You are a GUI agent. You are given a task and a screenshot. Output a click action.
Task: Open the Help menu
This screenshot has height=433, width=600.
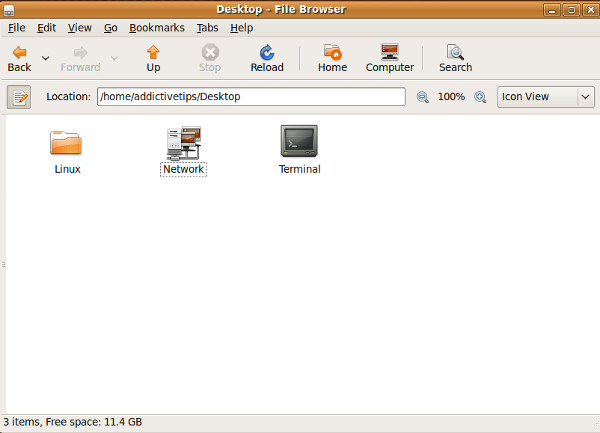pyautogui.click(x=241, y=28)
